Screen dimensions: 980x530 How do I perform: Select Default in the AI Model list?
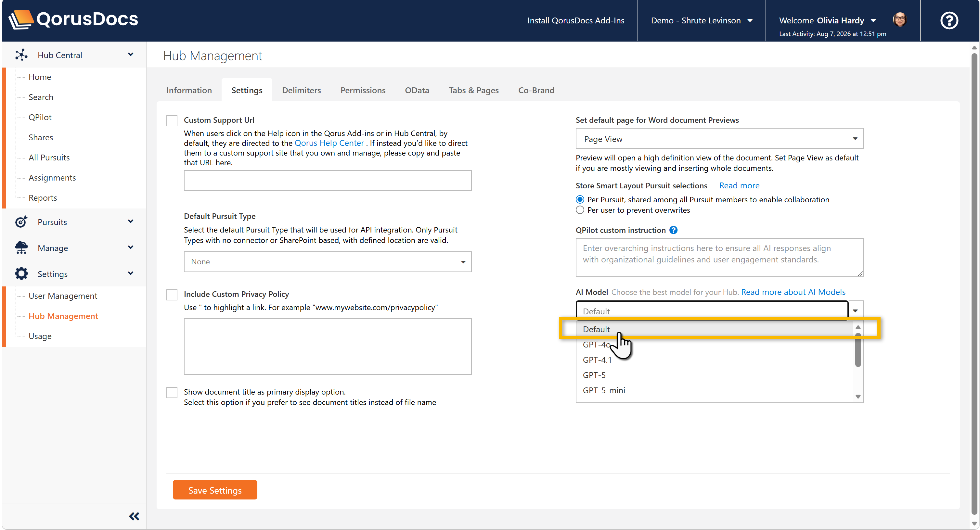point(715,329)
